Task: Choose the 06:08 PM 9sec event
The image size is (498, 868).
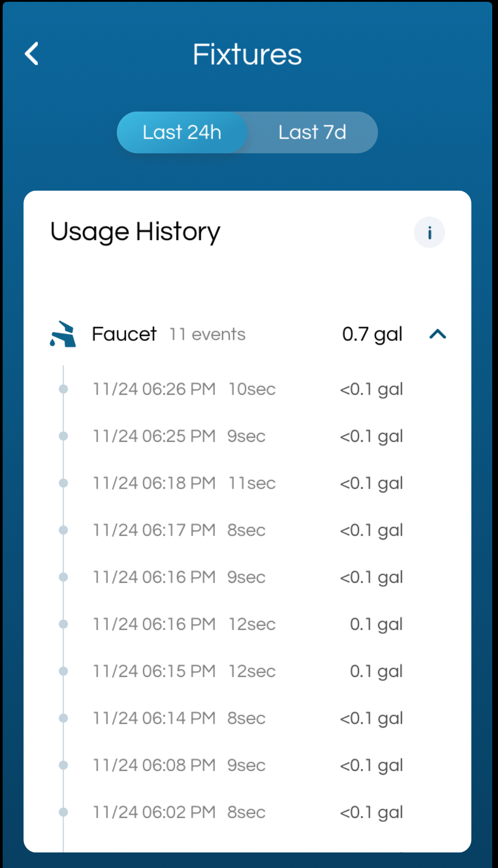Action: (247, 765)
